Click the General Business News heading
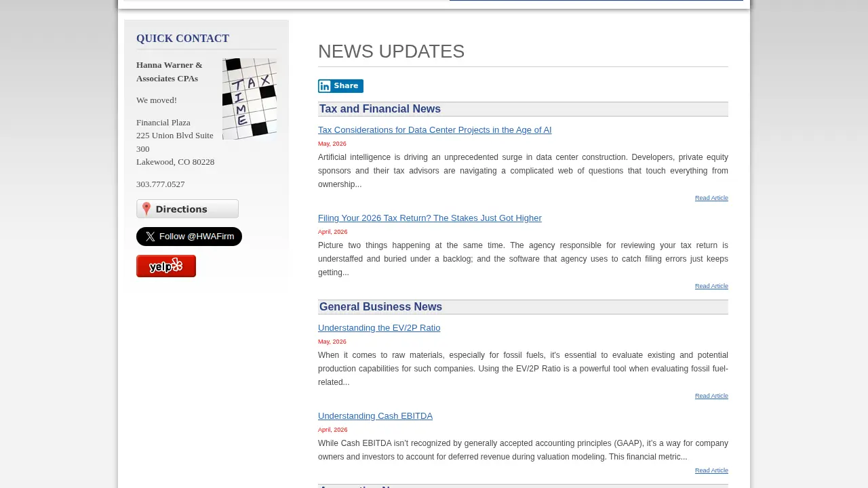Viewport: 868px width, 488px height. coord(380,307)
